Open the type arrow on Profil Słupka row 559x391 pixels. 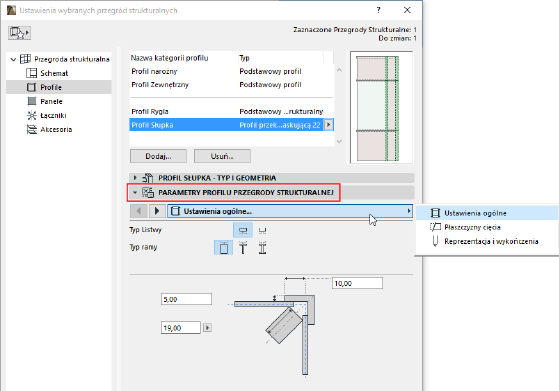coord(329,125)
